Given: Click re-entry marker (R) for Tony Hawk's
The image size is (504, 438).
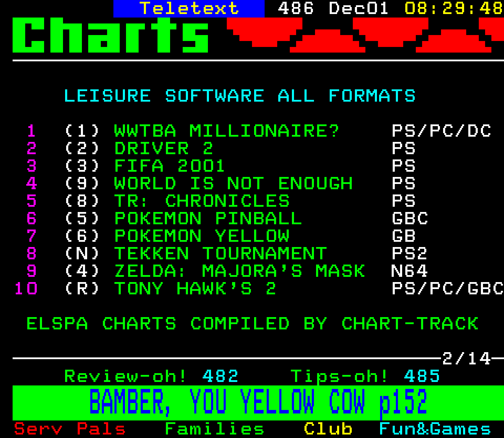Looking at the screenshot, I should (82, 289).
